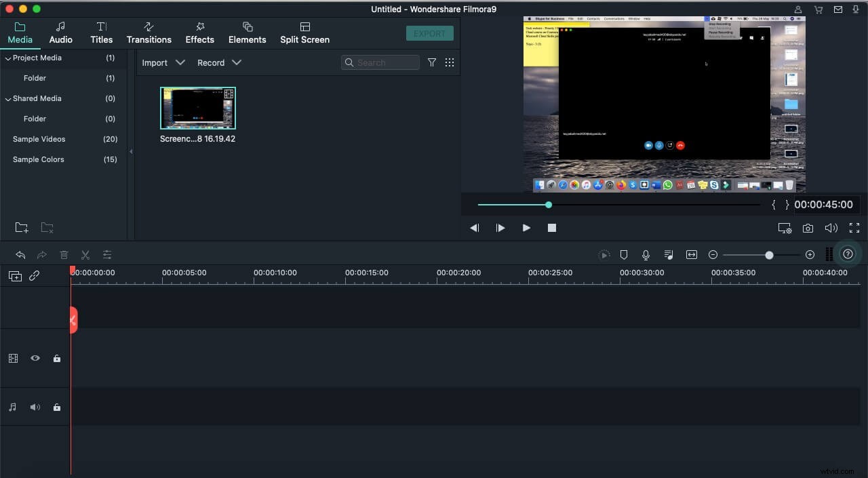The image size is (868, 478).
Task: Toggle the video track lock
Action: [57, 358]
